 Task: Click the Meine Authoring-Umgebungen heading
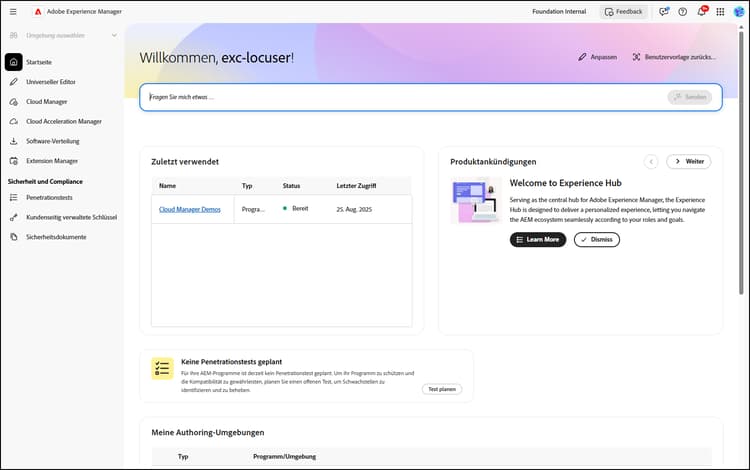click(208, 432)
